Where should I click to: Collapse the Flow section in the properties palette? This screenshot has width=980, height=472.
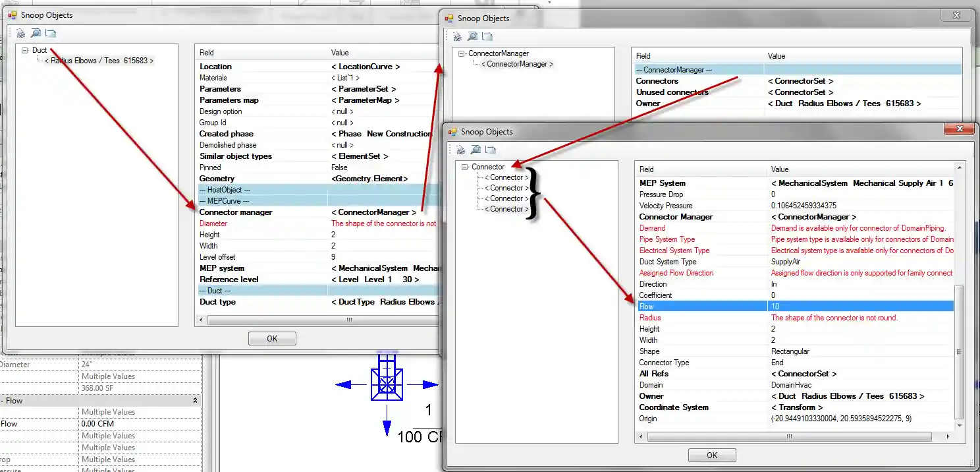pos(194,400)
